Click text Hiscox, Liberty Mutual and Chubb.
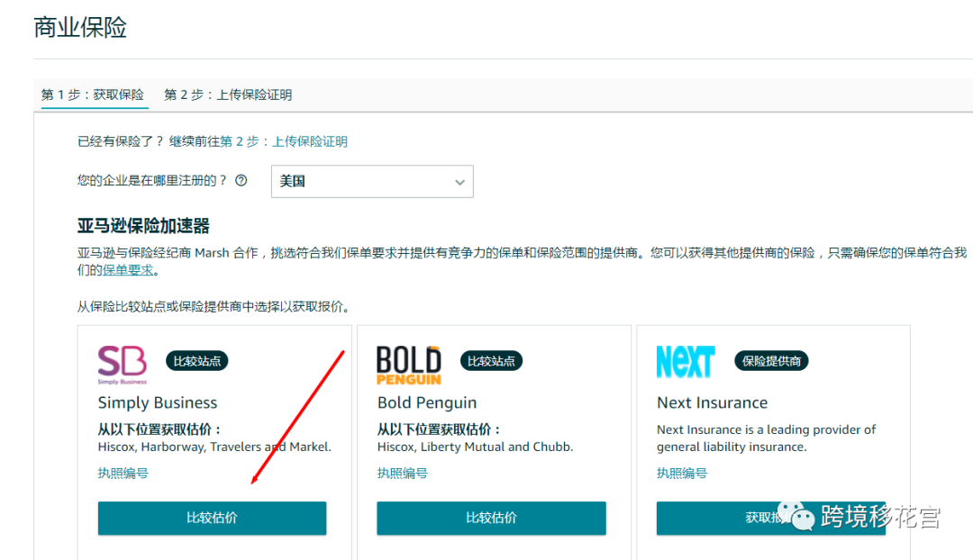973x560 pixels. (x=476, y=447)
